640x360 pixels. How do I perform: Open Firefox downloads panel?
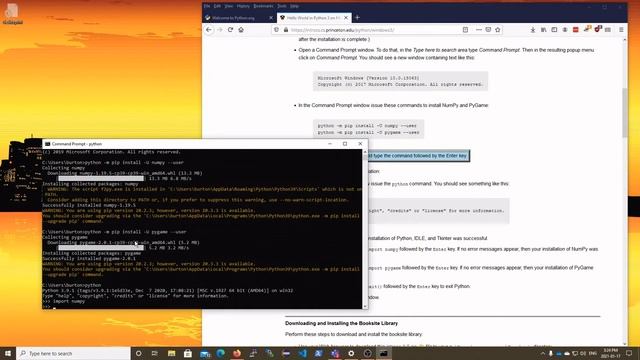pos(533,30)
